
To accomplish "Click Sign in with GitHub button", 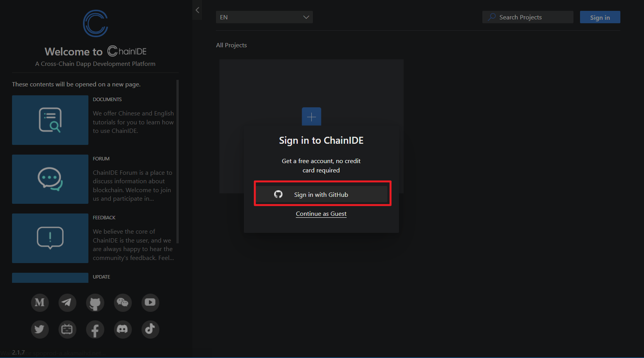I will pyautogui.click(x=321, y=194).
